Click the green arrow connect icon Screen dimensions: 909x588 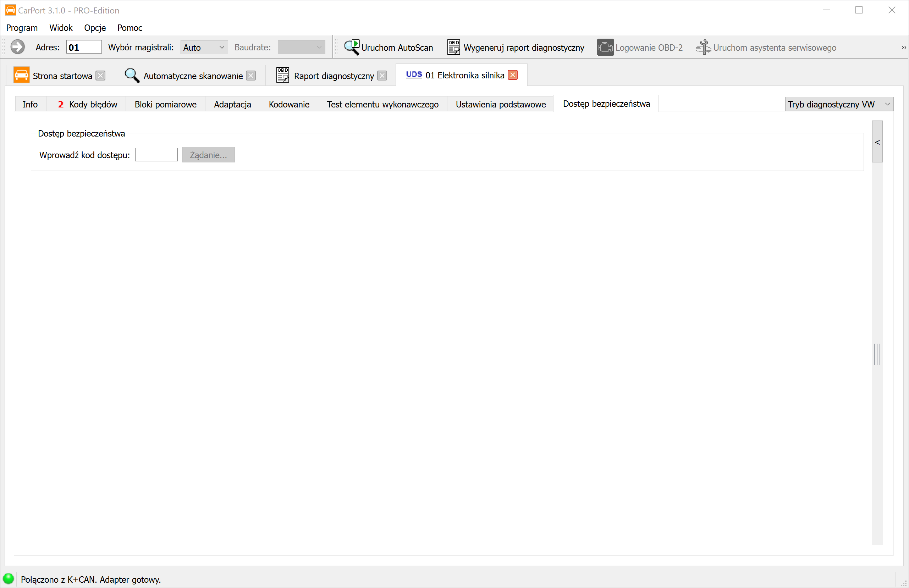17,48
